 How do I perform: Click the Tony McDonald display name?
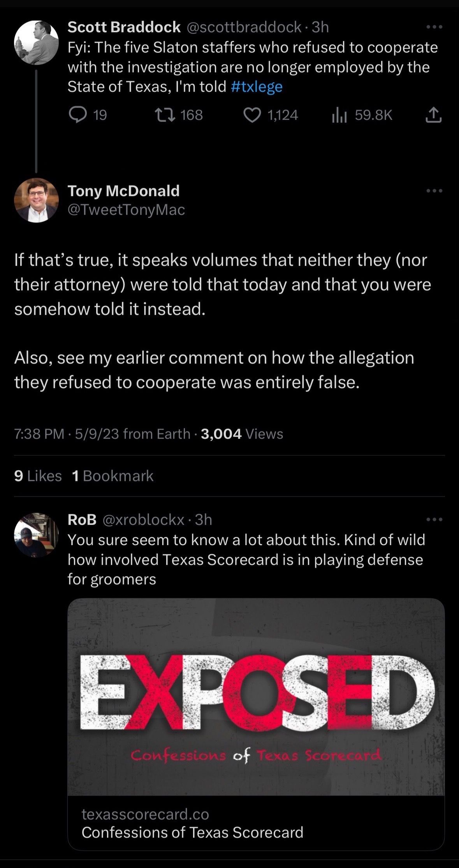[x=123, y=191]
